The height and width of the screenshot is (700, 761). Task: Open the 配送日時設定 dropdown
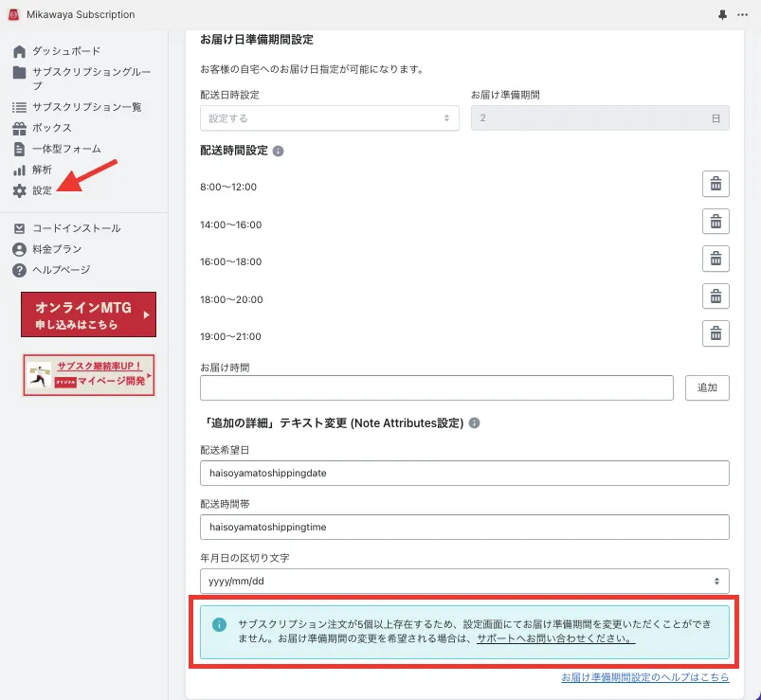[330, 118]
